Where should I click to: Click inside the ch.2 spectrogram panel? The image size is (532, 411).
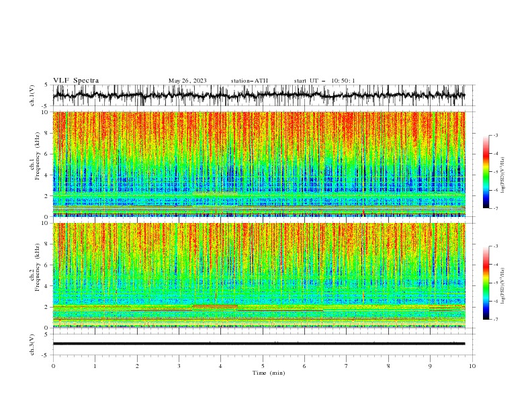click(259, 275)
